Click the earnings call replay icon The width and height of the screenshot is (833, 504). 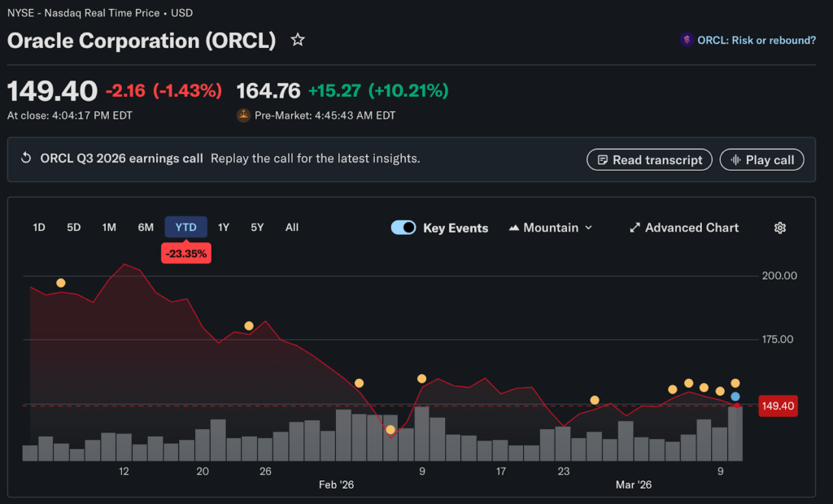tap(26, 159)
